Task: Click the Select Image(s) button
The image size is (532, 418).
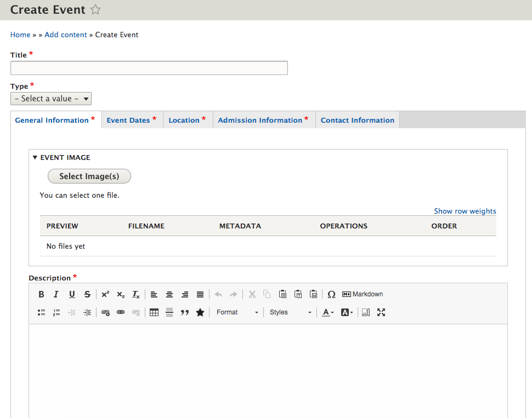Action: coord(89,176)
